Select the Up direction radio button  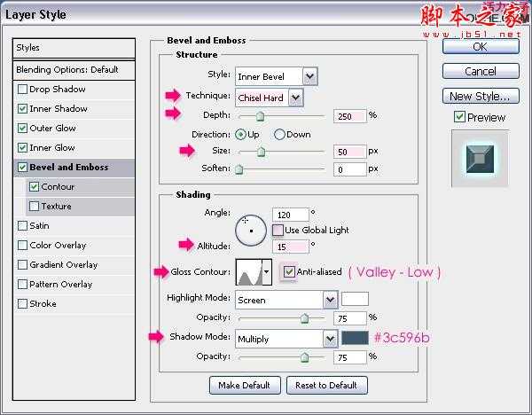click(x=240, y=135)
